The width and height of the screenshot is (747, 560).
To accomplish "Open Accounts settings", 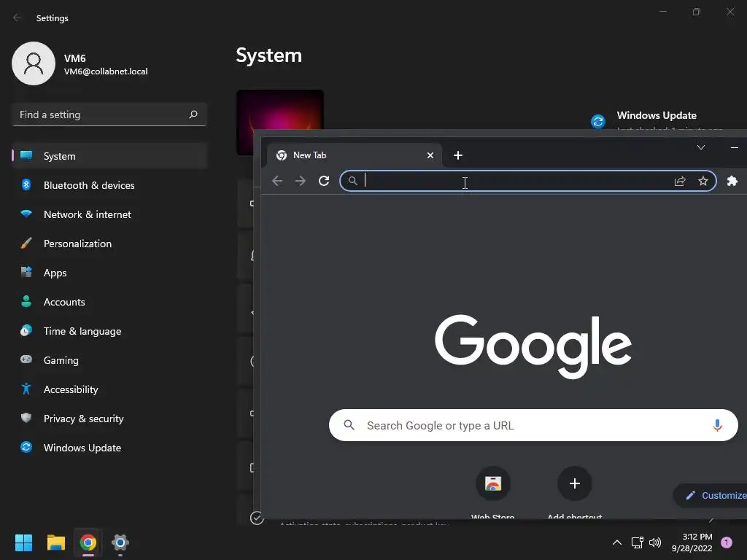I will coord(110,302).
